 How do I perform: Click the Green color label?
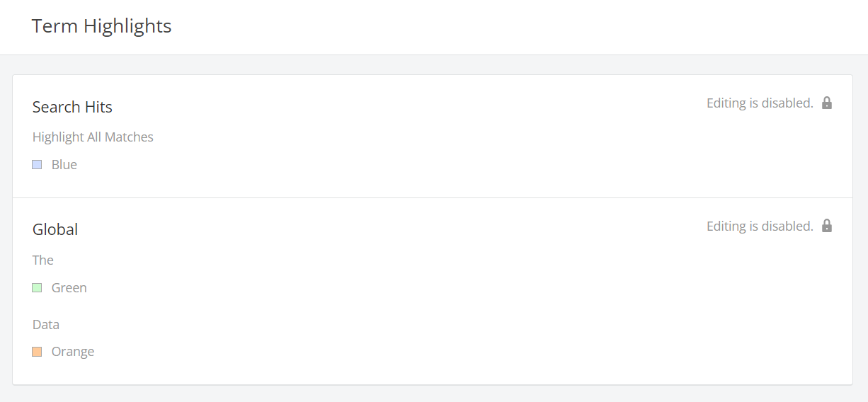[x=69, y=287]
